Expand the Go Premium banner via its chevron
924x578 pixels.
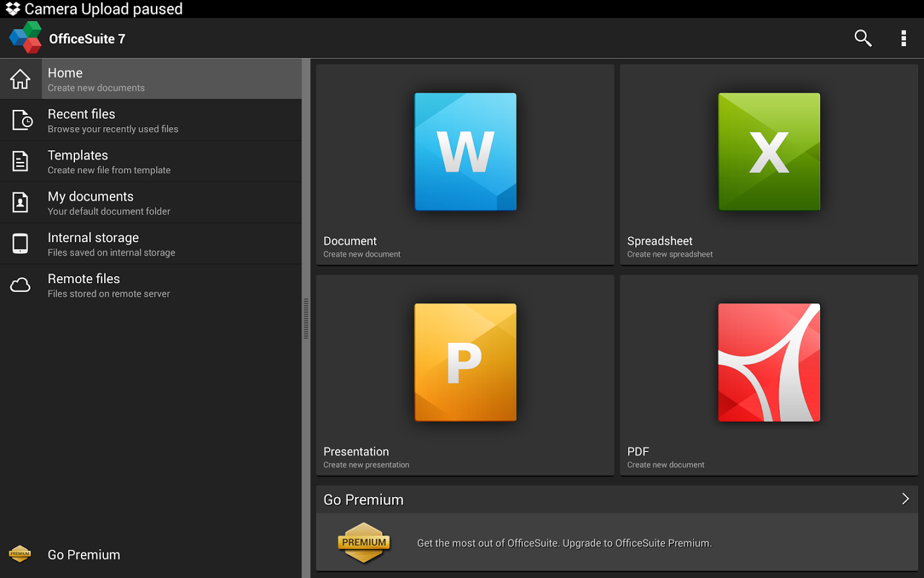905,498
